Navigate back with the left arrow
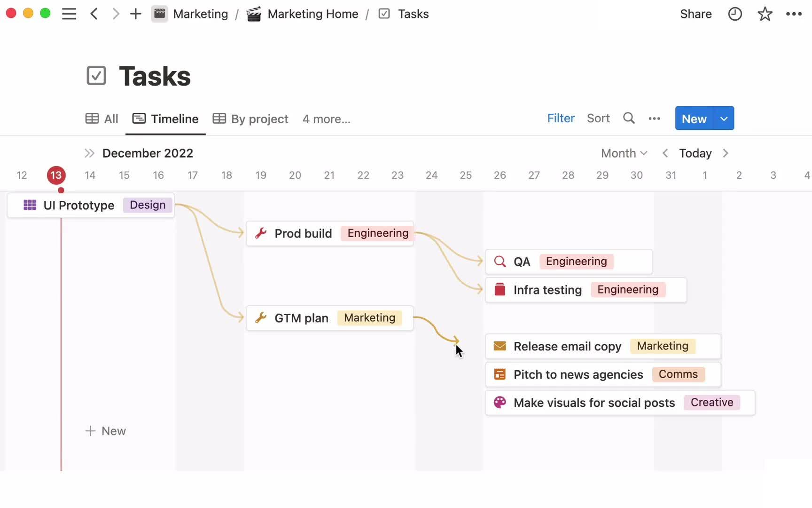 pos(94,14)
